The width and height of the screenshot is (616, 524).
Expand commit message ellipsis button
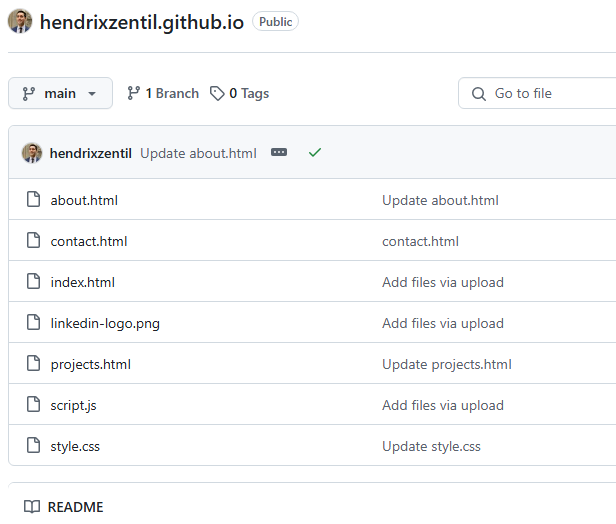[x=279, y=153]
